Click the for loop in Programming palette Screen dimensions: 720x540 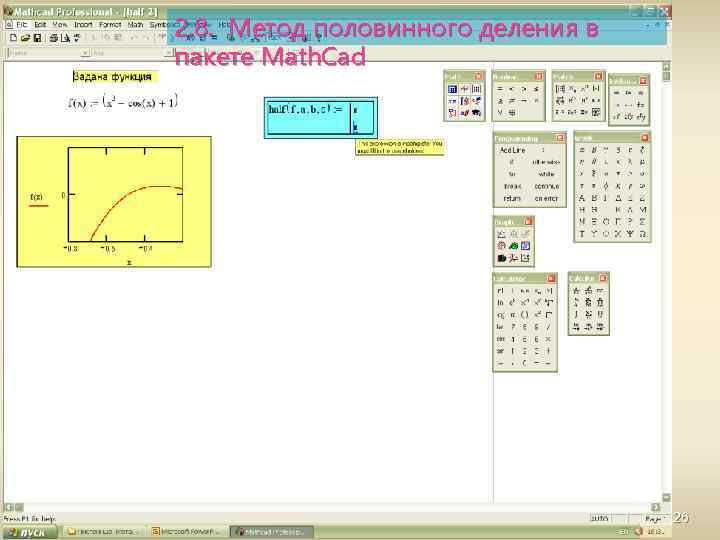pos(512,174)
